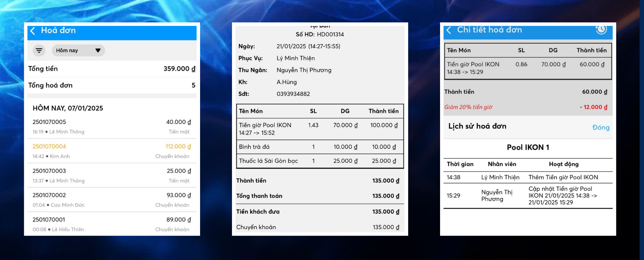Click the phone number 0393934882
644x260 pixels.
293,94
